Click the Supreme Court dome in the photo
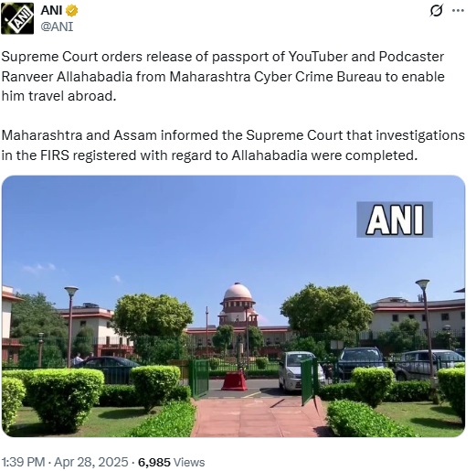Viewport: 476px width, 471px height. pos(238,291)
